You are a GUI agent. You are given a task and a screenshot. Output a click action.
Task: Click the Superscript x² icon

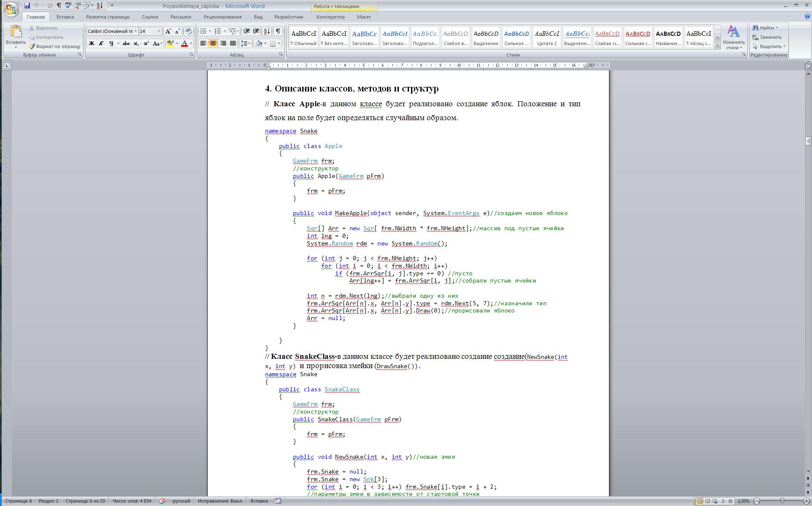(146, 43)
